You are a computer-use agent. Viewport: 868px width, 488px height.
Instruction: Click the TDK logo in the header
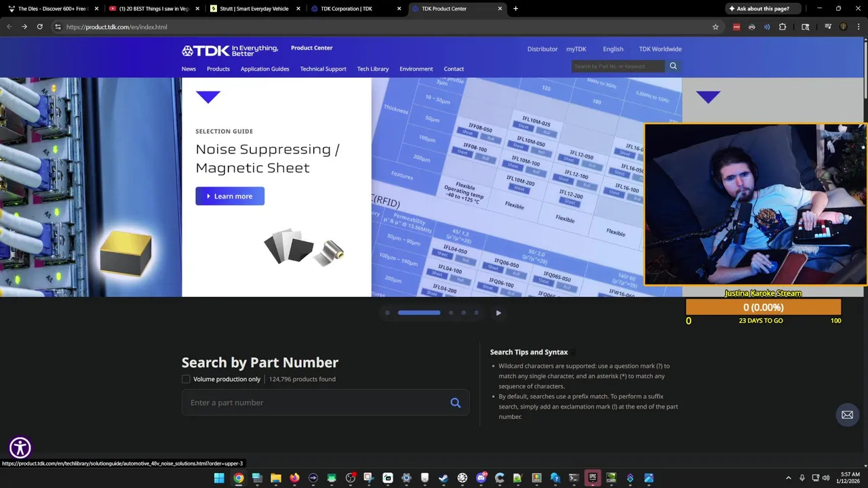pos(230,50)
